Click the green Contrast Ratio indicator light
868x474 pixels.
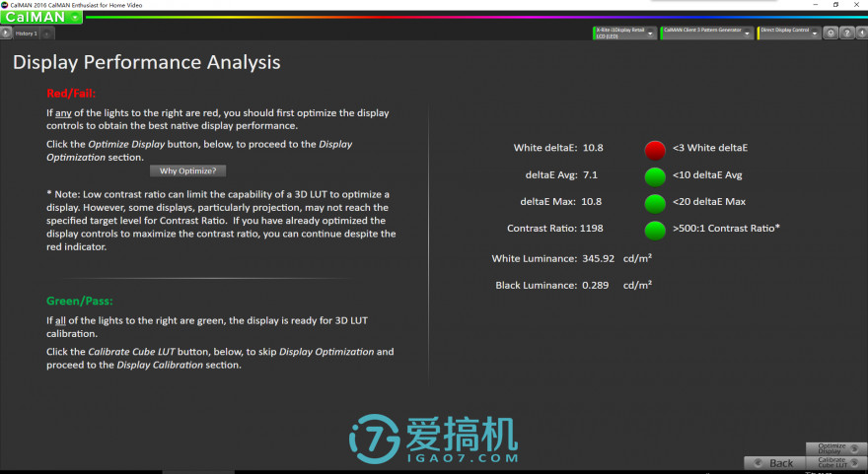coord(655,230)
